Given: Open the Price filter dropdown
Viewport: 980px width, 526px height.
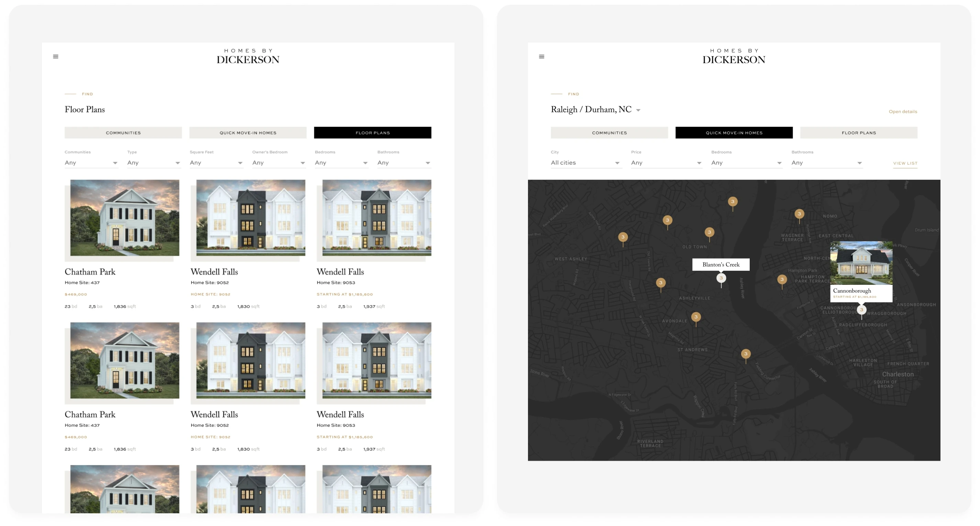Looking at the screenshot, I should pyautogui.click(x=666, y=163).
